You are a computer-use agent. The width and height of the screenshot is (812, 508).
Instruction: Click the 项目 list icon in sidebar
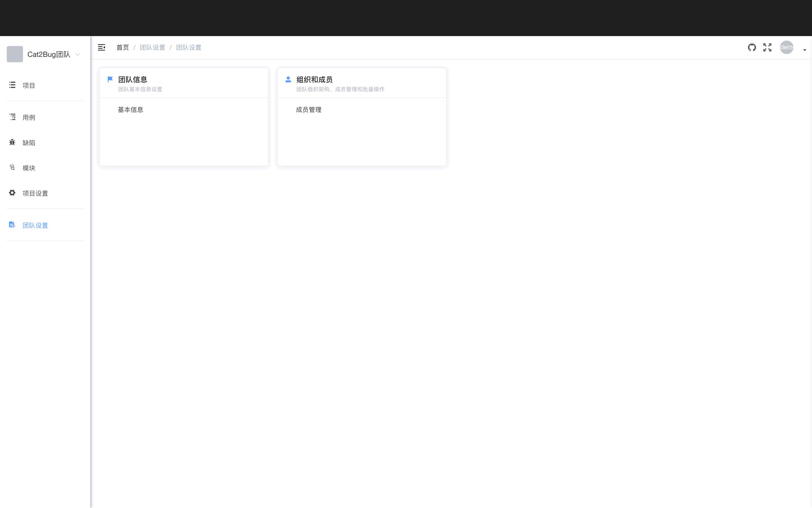point(12,85)
